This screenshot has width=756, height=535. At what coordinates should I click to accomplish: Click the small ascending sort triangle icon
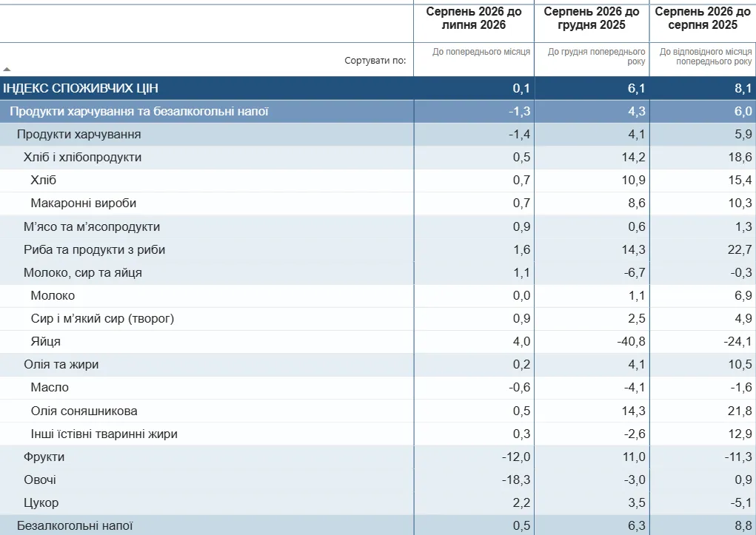(7, 70)
